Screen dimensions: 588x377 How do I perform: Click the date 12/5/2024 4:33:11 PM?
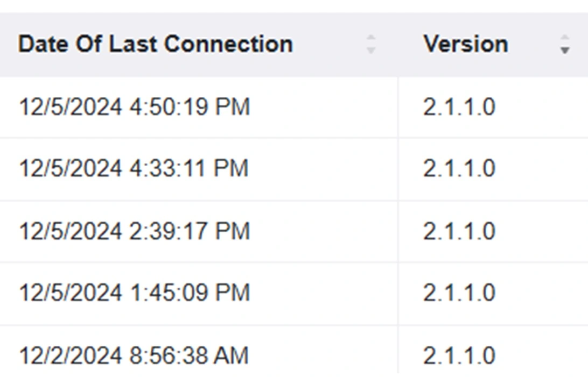(x=134, y=168)
